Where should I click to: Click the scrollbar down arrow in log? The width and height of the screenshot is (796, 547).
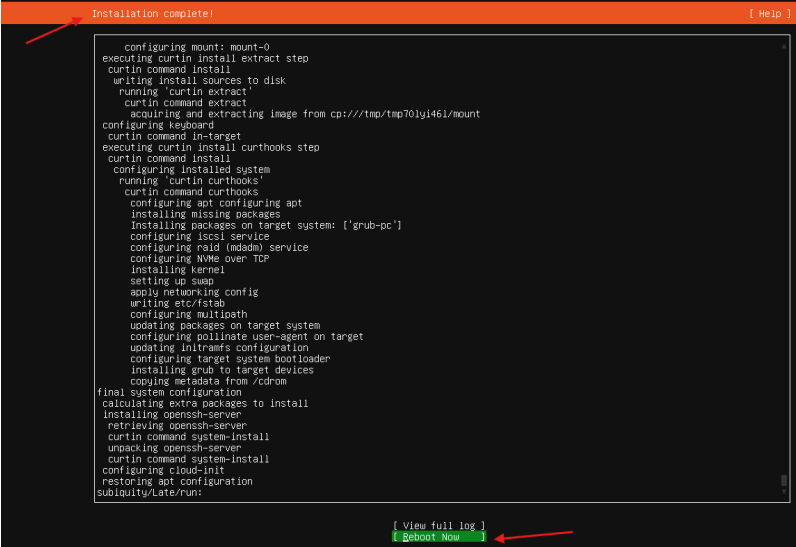[x=783, y=492]
